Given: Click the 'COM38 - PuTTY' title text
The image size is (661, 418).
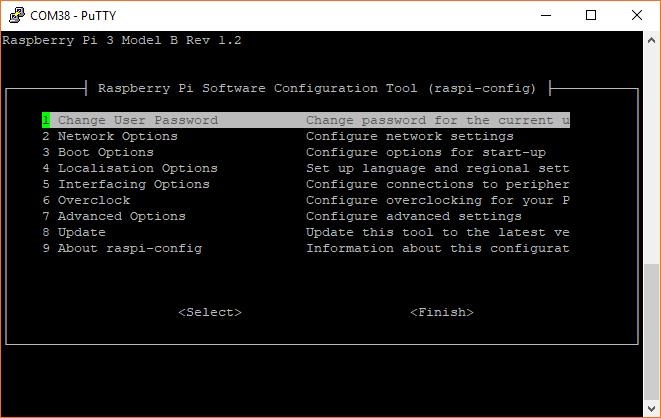Looking at the screenshot, I should (x=73, y=16).
